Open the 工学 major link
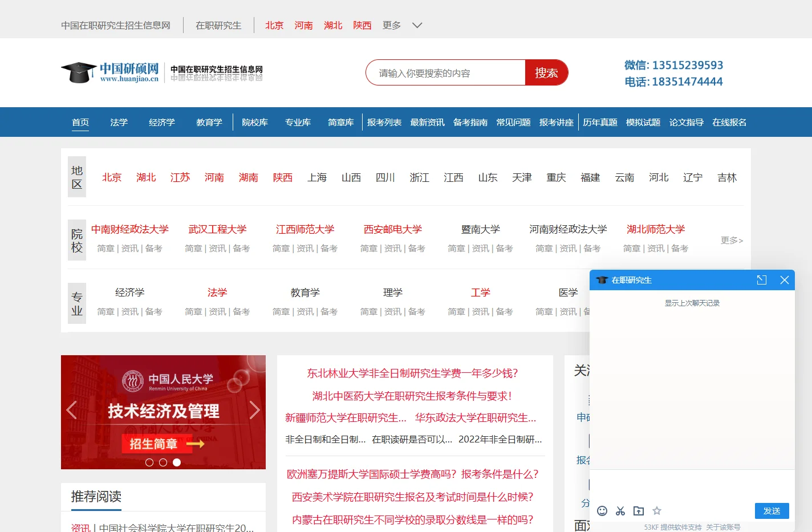The image size is (812, 532). [481, 293]
